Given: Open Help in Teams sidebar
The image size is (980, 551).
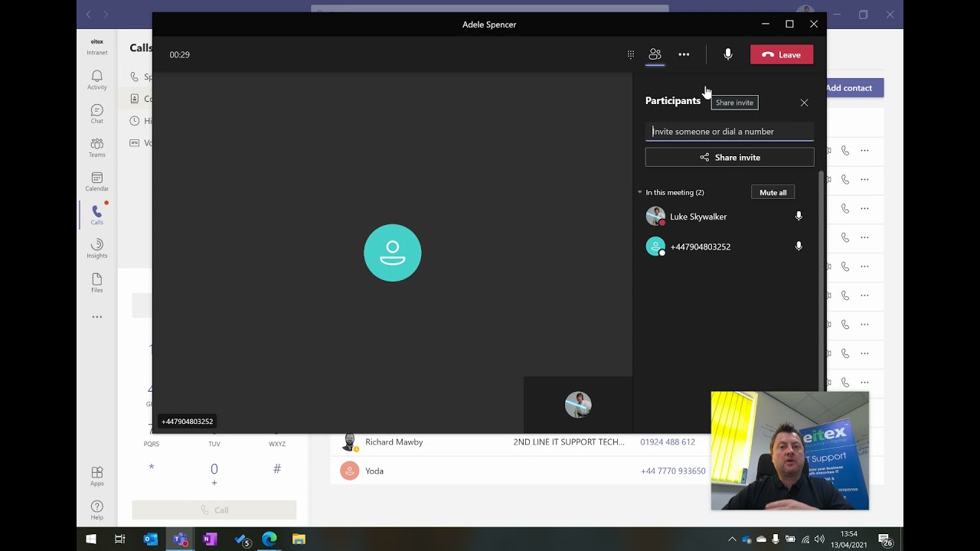Looking at the screenshot, I should coord(96,510).
